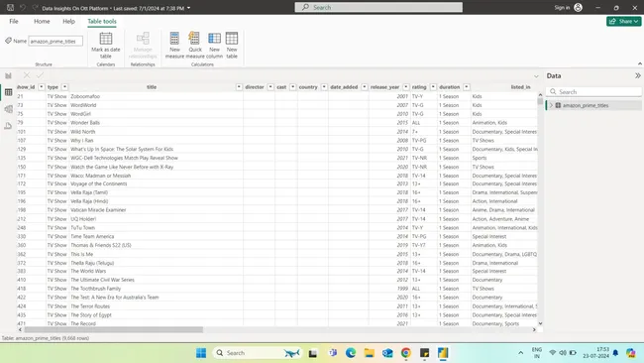
Task: Open type column filter dropdown
Action: 64,86
